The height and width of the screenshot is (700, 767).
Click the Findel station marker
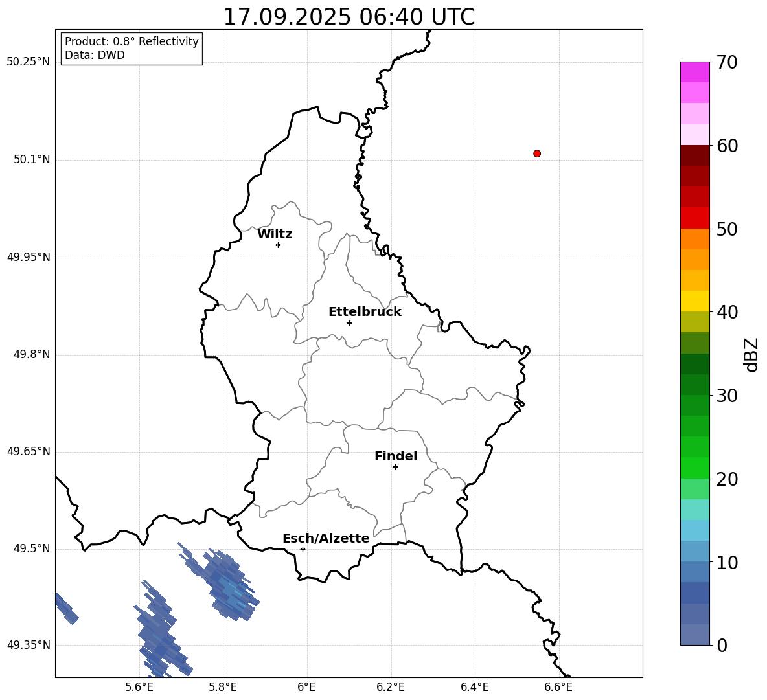395,468
